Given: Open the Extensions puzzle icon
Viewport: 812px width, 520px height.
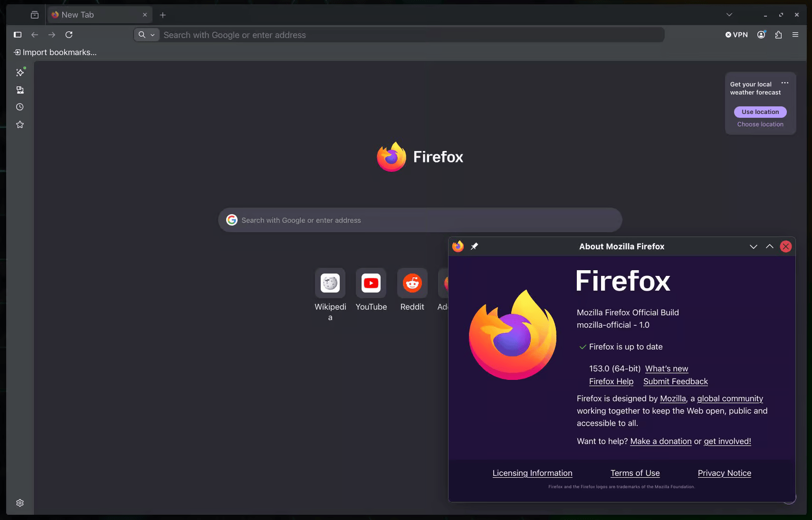Looking at the screenshot, I should 778,35.
